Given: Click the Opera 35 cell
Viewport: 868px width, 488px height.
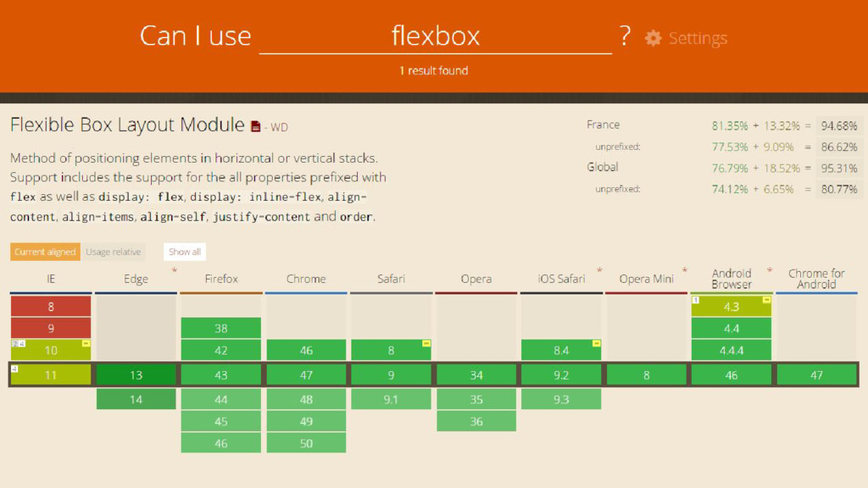Looking at the screenshot, I should pos(476,399).
